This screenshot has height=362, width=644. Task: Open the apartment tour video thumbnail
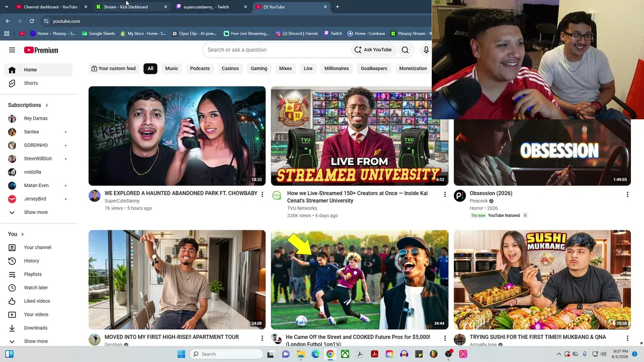(177, 280)
